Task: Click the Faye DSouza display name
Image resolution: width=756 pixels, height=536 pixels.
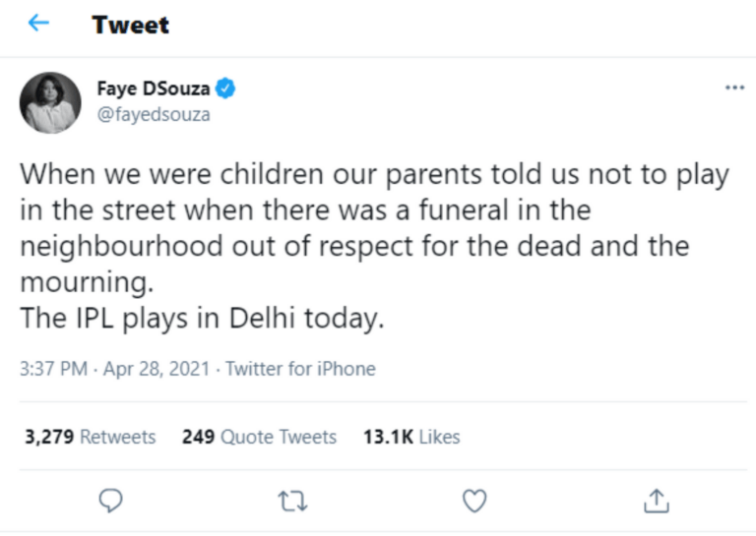Action: click(153, 89)
